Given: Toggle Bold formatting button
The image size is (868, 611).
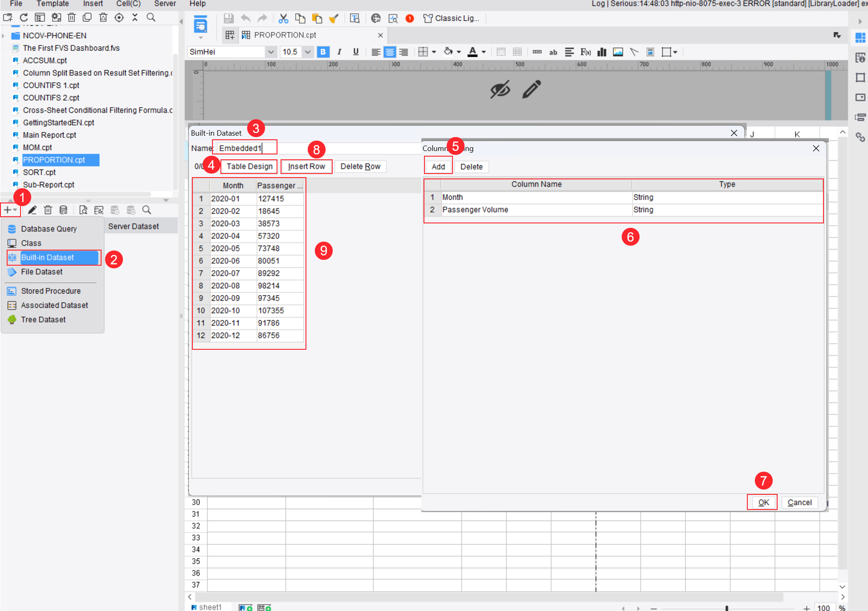Looking at the screenshot, I should tap(323, 52).
